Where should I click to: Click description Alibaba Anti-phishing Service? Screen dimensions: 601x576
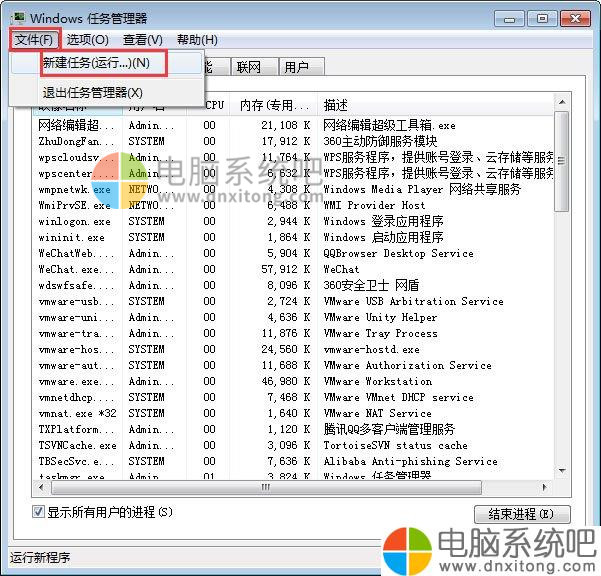click(411, 461)
